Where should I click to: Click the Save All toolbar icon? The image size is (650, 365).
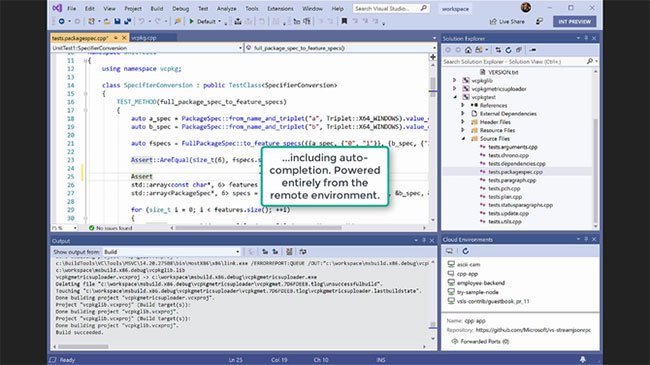click(127, 21)
